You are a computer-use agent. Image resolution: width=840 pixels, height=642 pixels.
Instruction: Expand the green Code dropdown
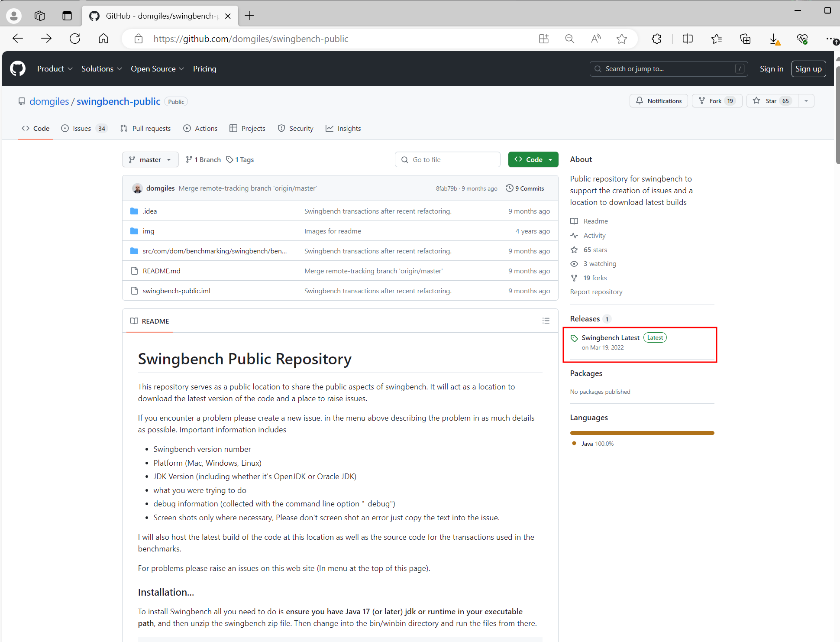[x=533, y=160]
